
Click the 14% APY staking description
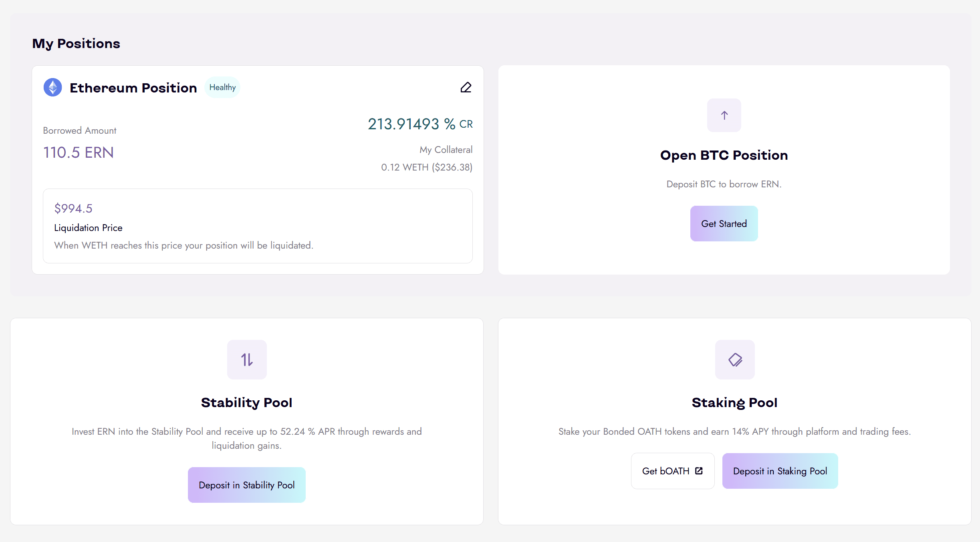tap(735, 432)
